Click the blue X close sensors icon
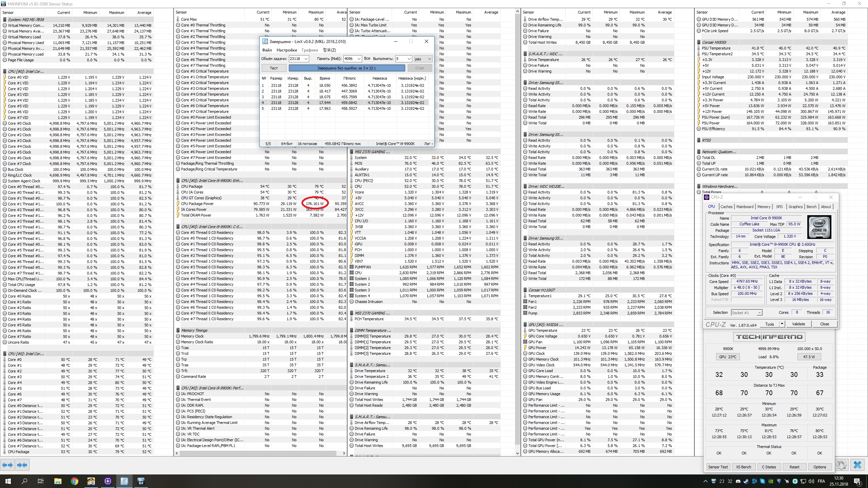Screen dimensions: 868x488 click(857, 465)
